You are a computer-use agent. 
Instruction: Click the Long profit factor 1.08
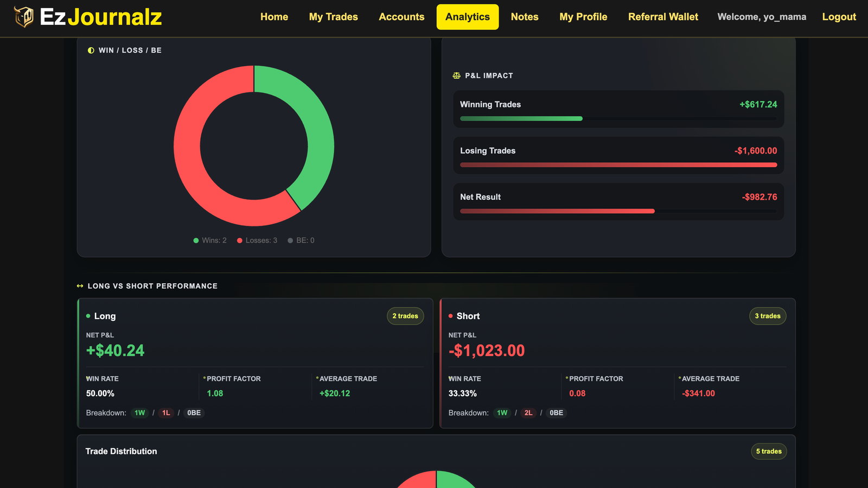[x=215, y=394]
